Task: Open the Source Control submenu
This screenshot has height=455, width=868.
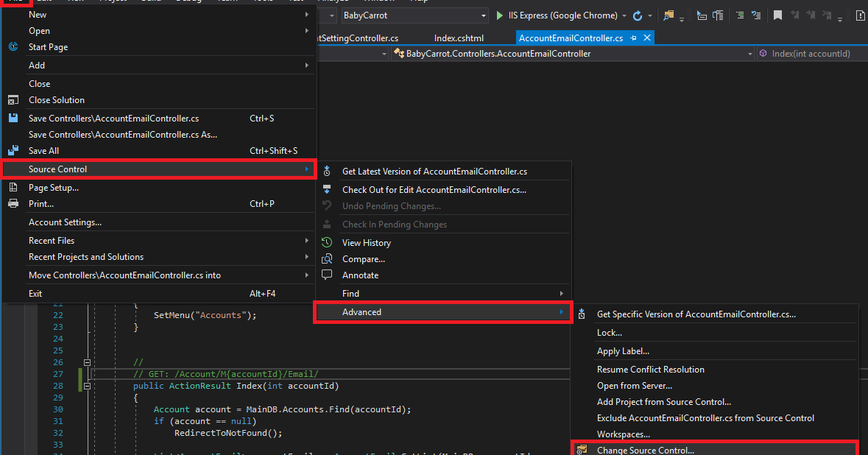Action: [159, 169]
